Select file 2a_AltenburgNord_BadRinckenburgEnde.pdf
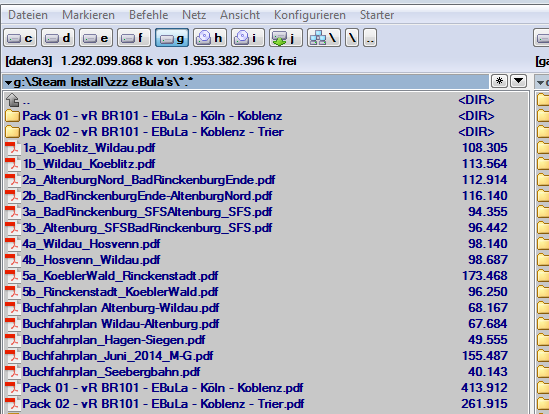Screen dimensions: 549x414 pos(149,180)
